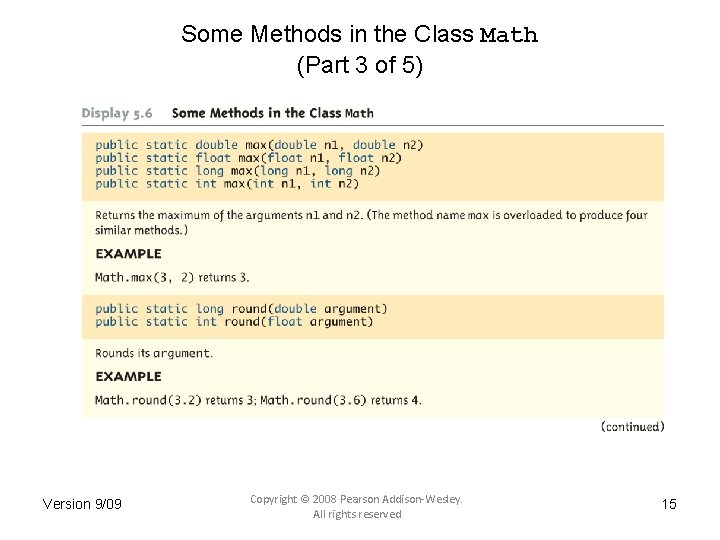Select the long max method signature line
Image resolution: width=720 pixels, height=540 pixels.
click(x=238, y=171)
